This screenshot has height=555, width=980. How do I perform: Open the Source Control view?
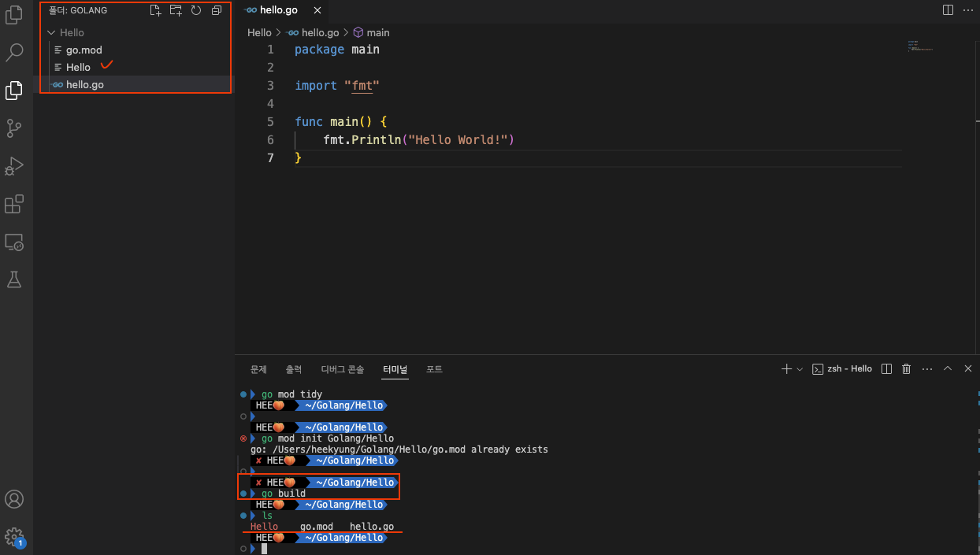click(x=14, y=128)
